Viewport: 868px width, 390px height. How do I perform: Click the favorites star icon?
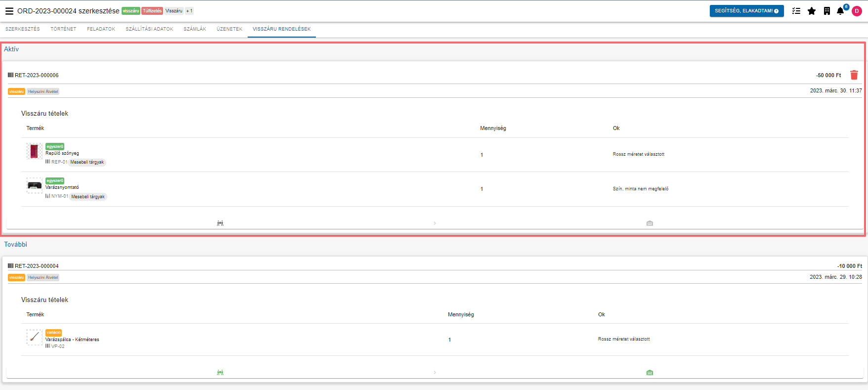[x=812, y=11]
